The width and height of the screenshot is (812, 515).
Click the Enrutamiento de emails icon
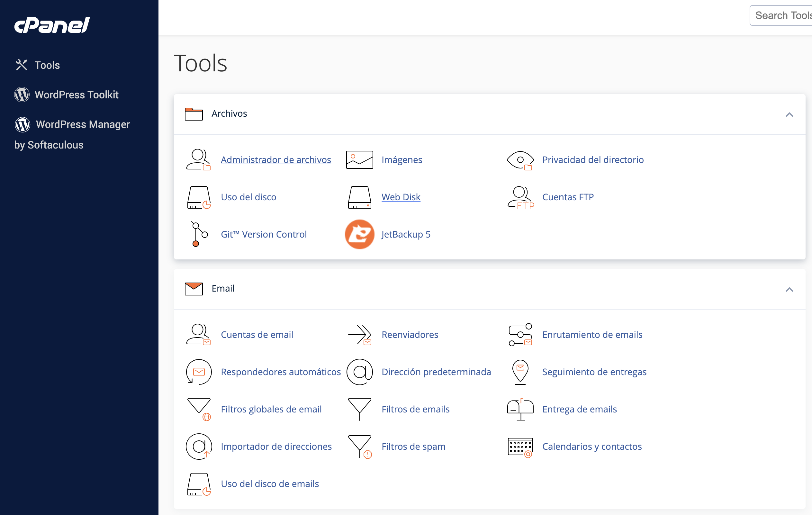pos(520,335)
